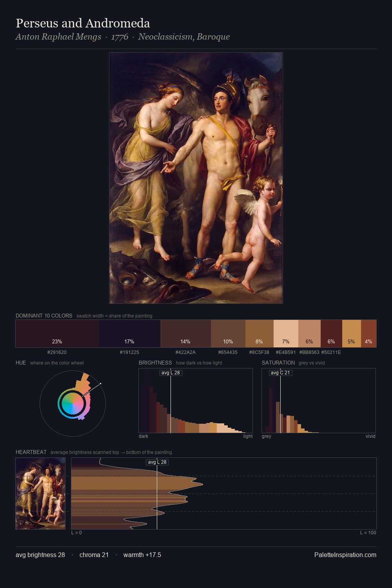Image resolution: width=392 pixels, height=588 pixels.
Task: Click the hex label #BB8563
Action: (x=309, y=352)
